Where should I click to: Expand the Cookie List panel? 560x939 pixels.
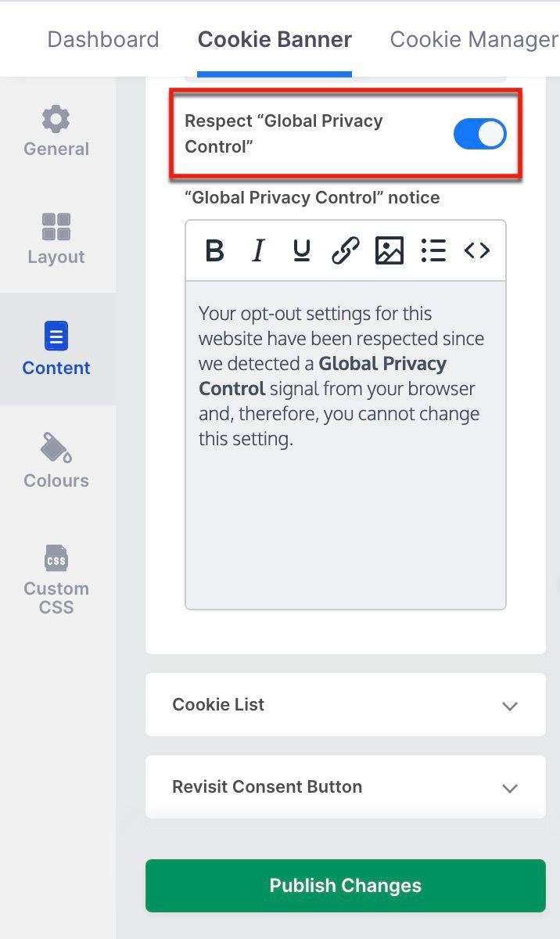coord(346,704)
